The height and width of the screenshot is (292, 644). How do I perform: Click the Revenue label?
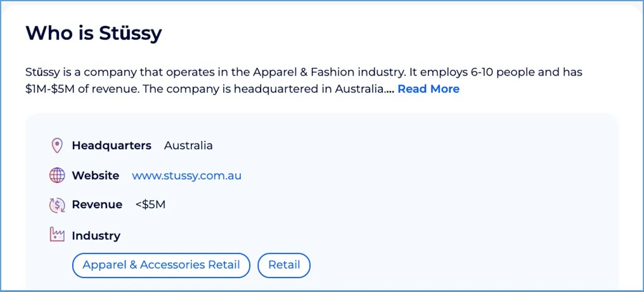(x=97, y=204)
